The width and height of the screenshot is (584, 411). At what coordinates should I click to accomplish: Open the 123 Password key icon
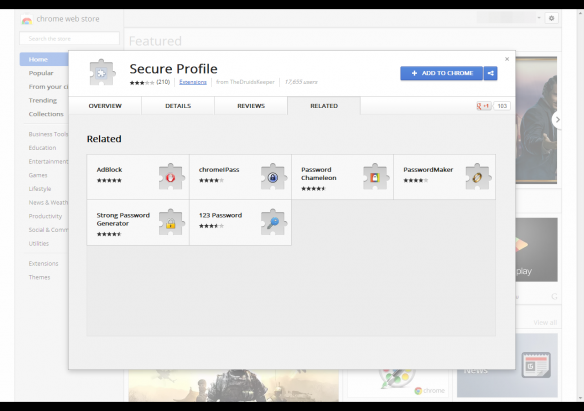click(273, 222)
